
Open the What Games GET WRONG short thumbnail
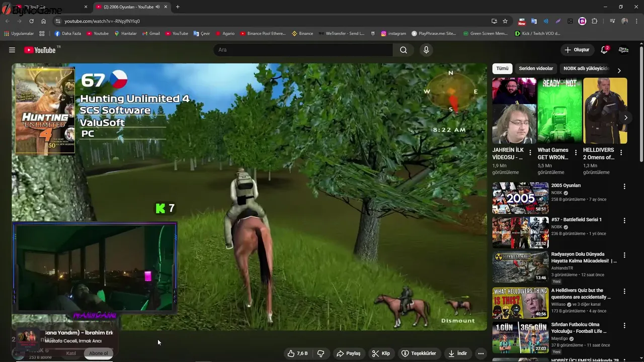point(559,111)
